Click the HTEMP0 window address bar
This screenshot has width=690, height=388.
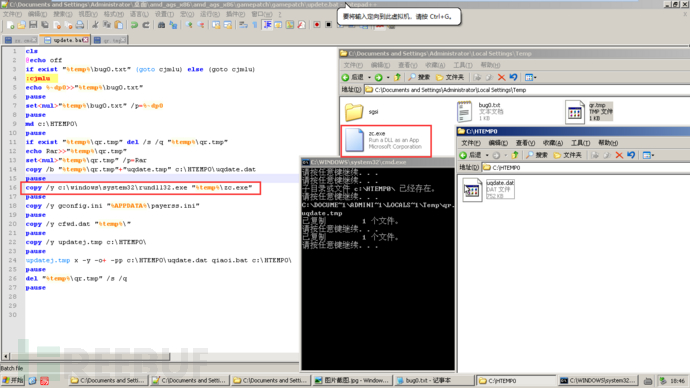[586, 168]
